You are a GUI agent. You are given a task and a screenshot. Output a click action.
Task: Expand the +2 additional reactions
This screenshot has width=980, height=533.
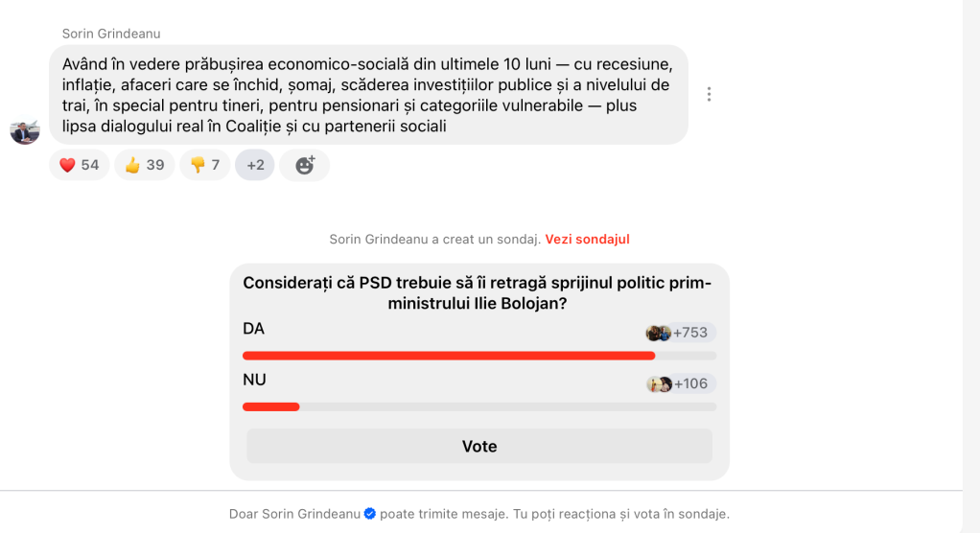pyautogui.click(x=255, y=165)
